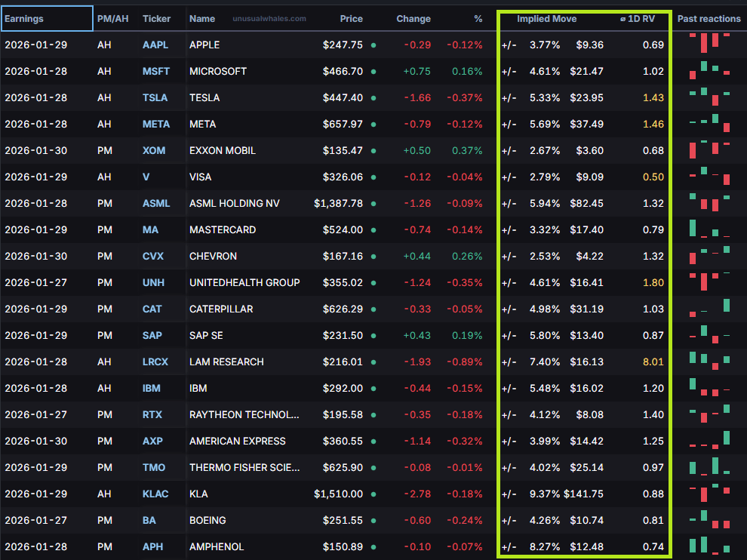Click the status dot next to KLA's $1,510.00
The height and width of the screenshot is (560, 747).
(373, 494)
